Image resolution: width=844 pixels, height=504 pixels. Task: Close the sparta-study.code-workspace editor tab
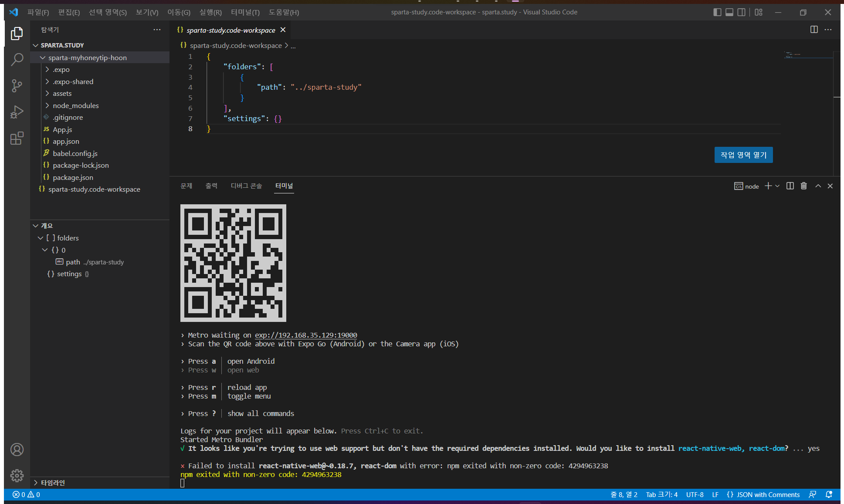283,30
